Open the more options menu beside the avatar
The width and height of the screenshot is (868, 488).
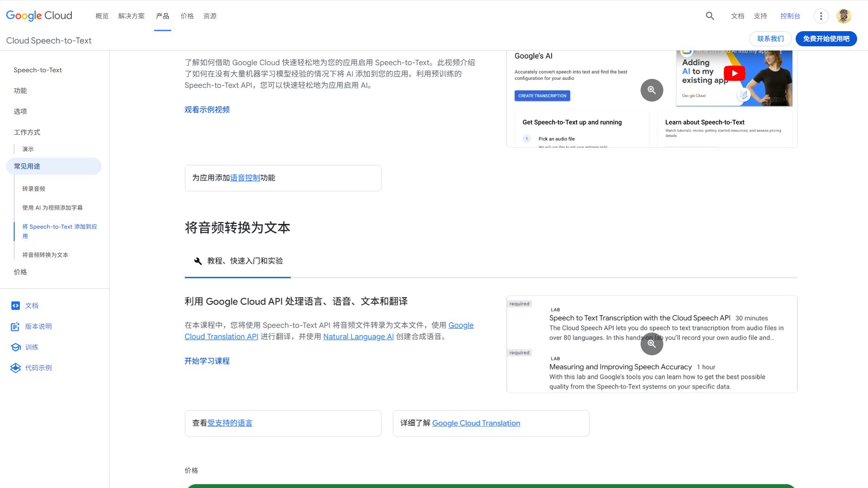pos(821,16)
